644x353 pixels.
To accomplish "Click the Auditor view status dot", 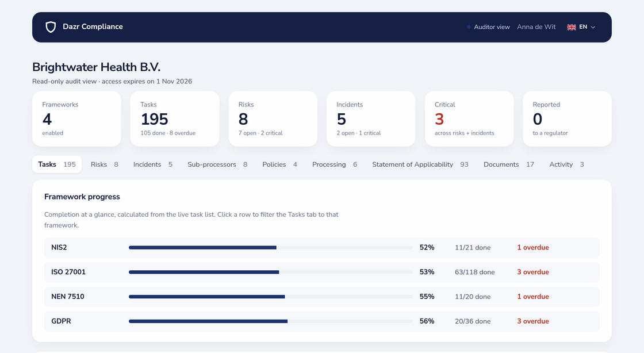I will point(469,27).
